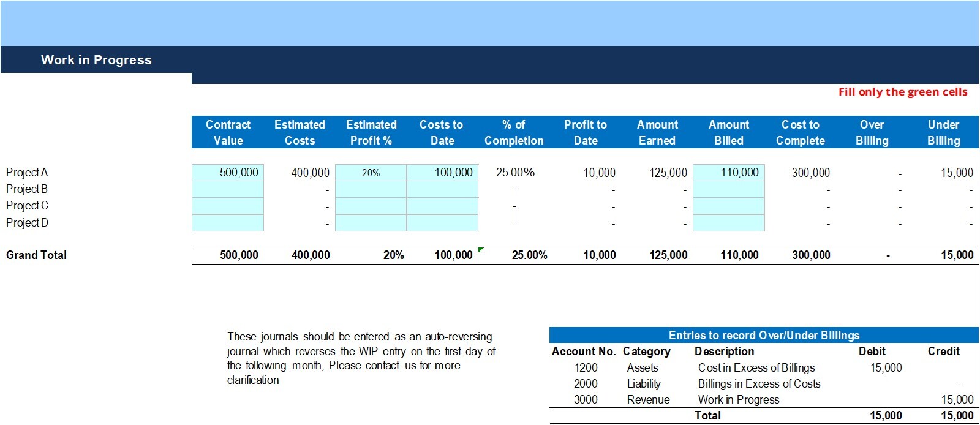Click the Credit column header

(944, 352)
